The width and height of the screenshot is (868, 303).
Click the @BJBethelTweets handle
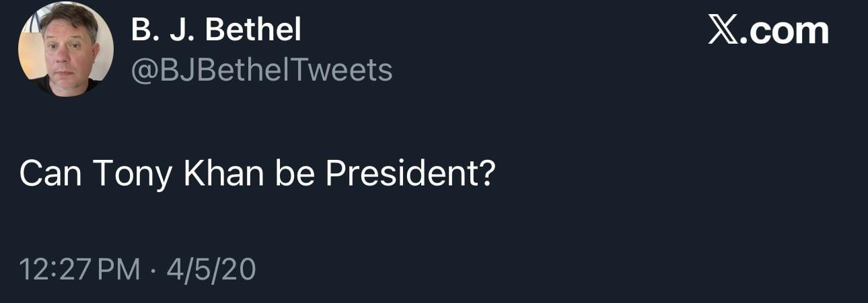point(262,70)
